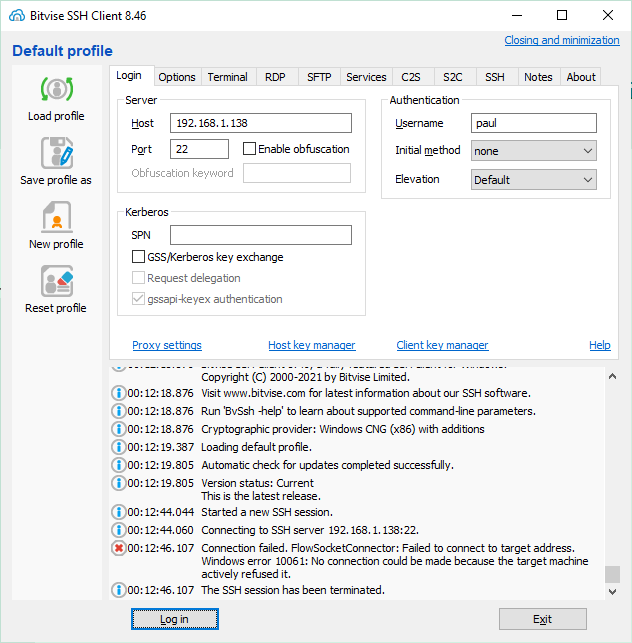Screen dimensions: 632x643
Task: Click info icon beside 'Cryptographic provider' entry
Action: (119, 429)
